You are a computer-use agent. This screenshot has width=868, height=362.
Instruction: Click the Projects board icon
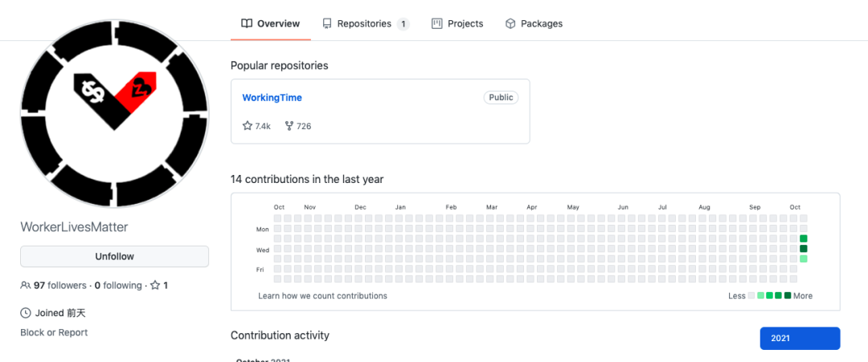(437, 24)
